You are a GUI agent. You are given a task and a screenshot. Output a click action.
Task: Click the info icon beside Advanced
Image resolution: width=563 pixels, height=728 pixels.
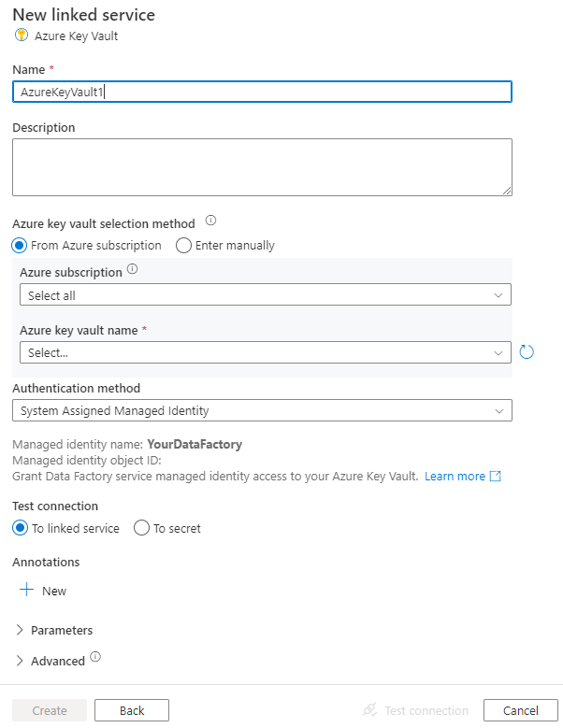coord(95,658)
